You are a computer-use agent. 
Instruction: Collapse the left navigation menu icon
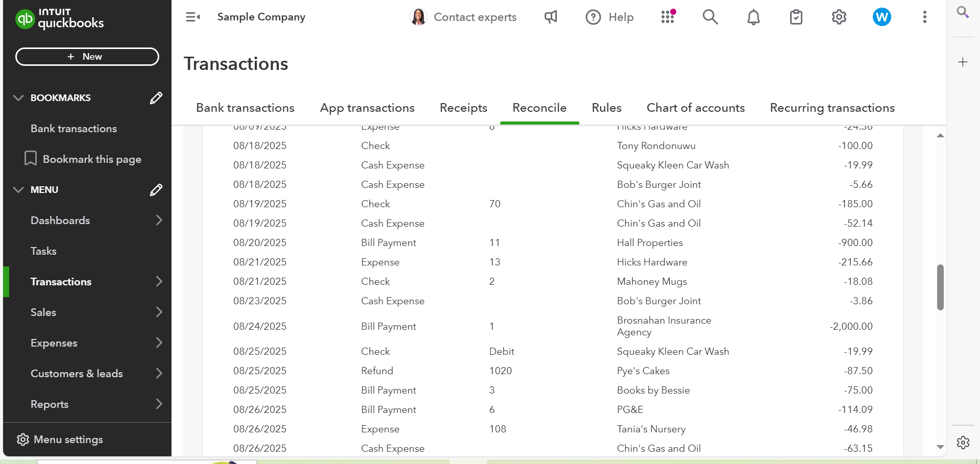(193, 17)
